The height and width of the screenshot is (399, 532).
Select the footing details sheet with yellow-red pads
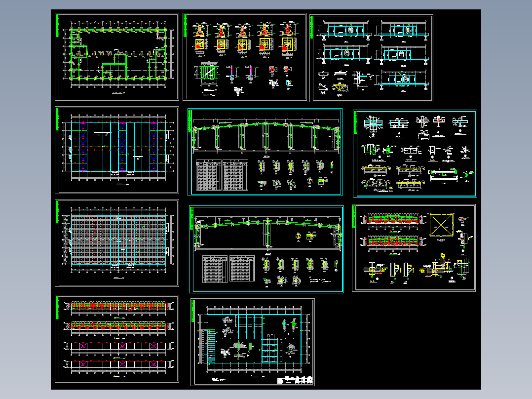coord(245,57)
